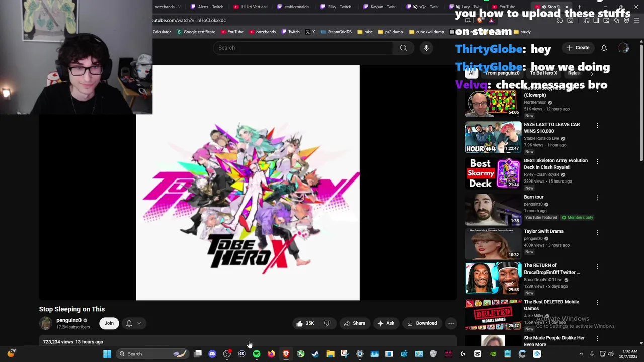The image size is (644, 362).
Task: Select the 'From penguinz0' chip
Action: pyautogui.click(x=502, y=73)
